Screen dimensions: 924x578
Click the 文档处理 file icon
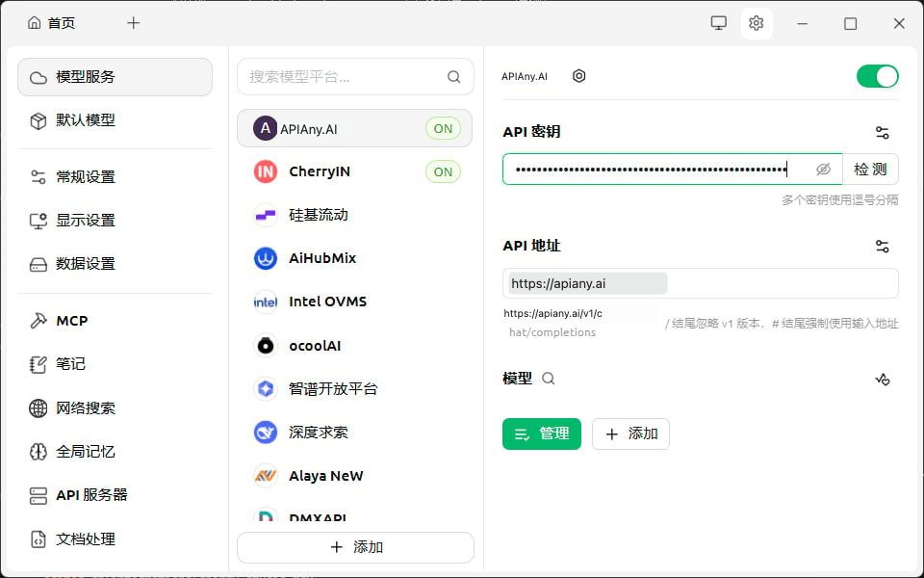(38, 539)
